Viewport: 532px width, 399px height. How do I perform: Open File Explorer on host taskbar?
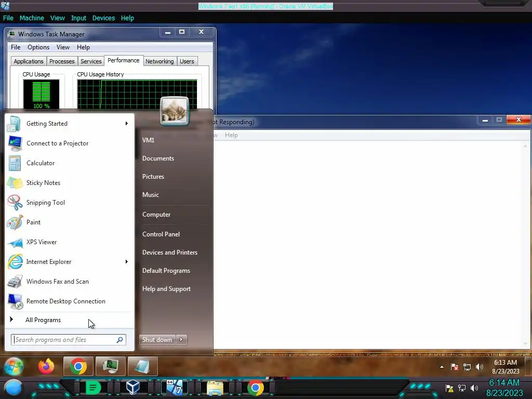pyautogui.click(x=215, y=388)
